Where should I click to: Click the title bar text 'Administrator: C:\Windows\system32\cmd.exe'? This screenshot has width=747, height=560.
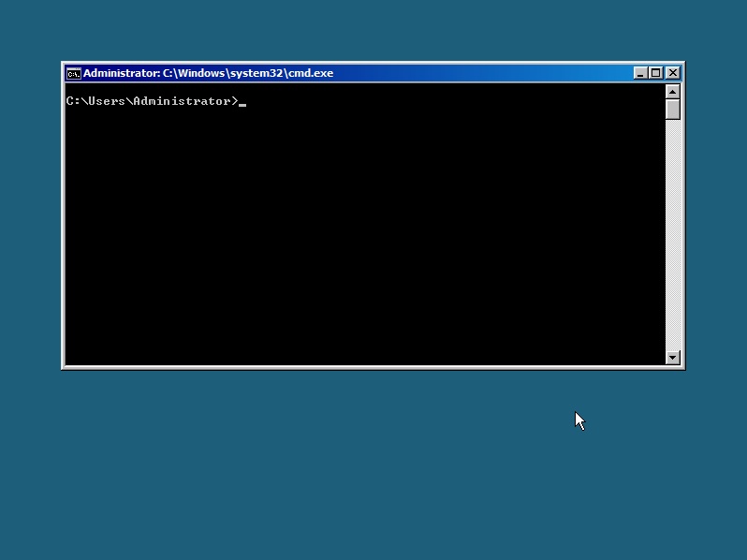tap(208, 73)
